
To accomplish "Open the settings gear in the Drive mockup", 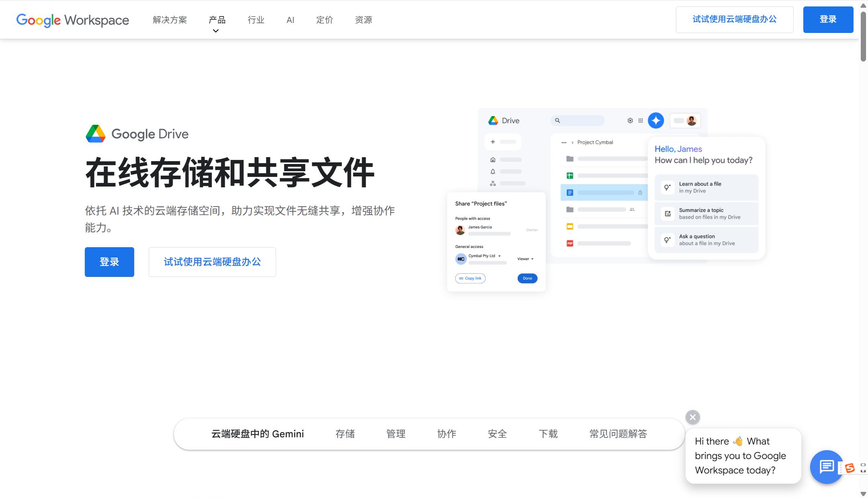I will (x=630, y=120).
